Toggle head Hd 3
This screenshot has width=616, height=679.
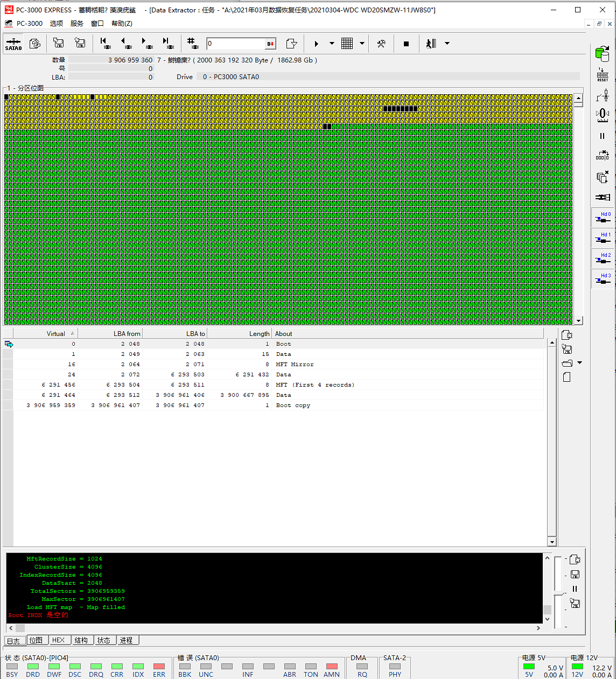coord(603,279)
